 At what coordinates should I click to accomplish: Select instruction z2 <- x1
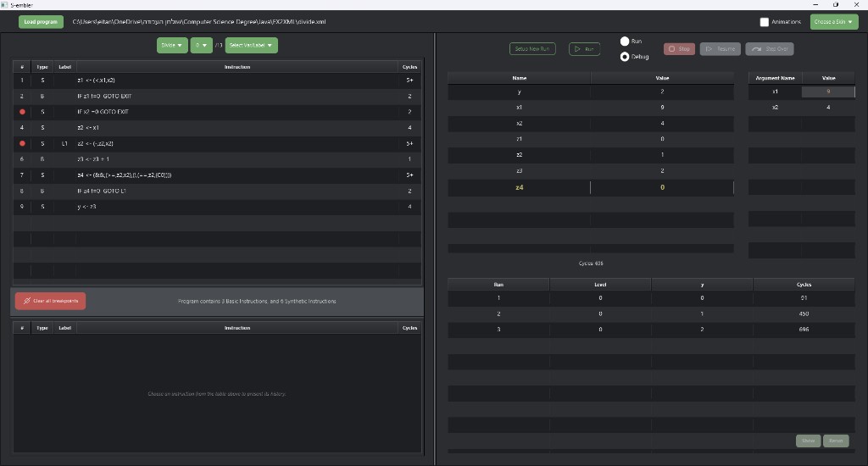click(x=217, y=128)
